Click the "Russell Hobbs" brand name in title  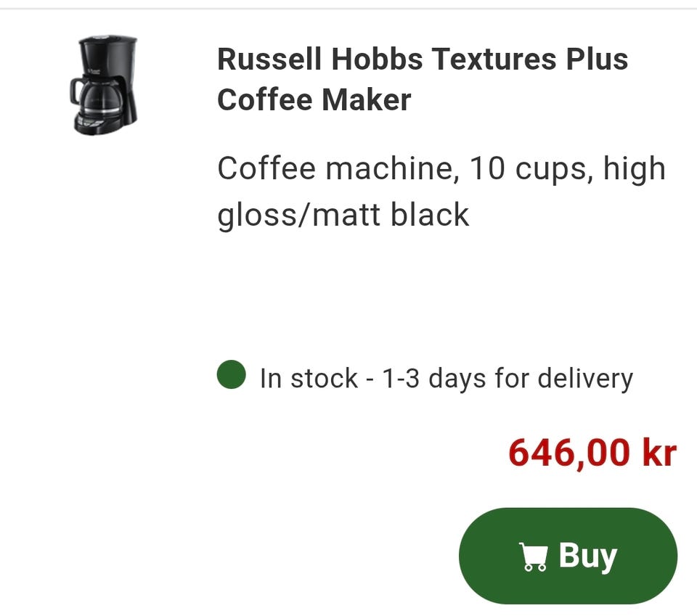click(x=320, y=59)
